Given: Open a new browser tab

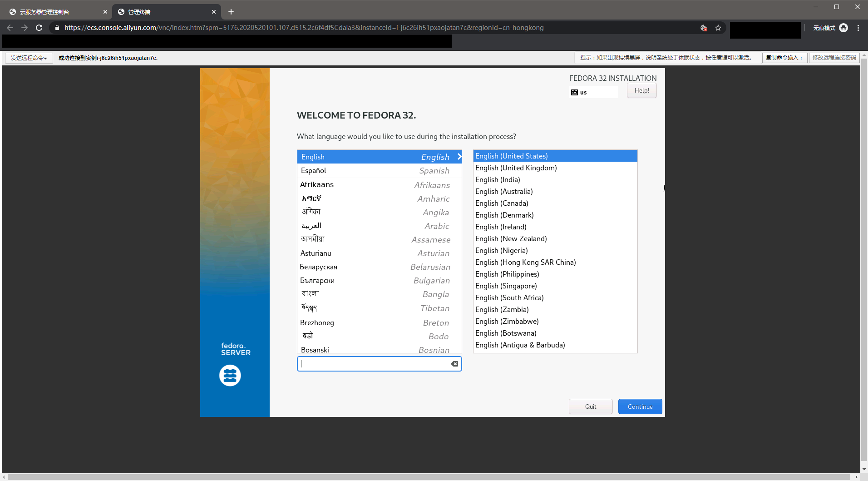Looking at the screenshot, I should [231, 12].
